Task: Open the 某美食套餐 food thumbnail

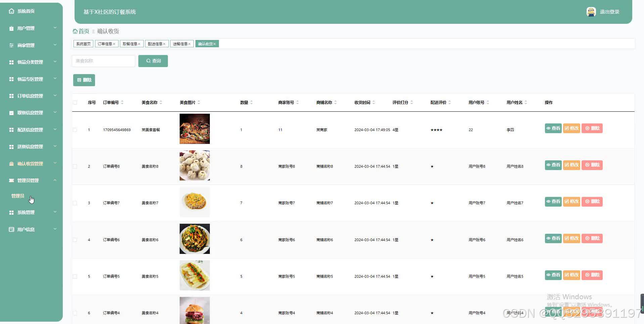Action: 195,129
